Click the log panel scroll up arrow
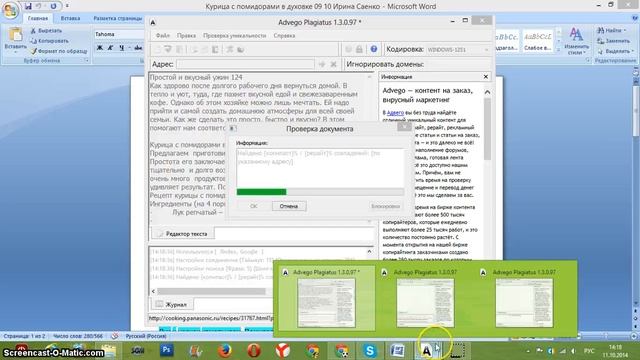Image resolution: width=640 pixels, height=360 pixels. [x=369, y=251]
